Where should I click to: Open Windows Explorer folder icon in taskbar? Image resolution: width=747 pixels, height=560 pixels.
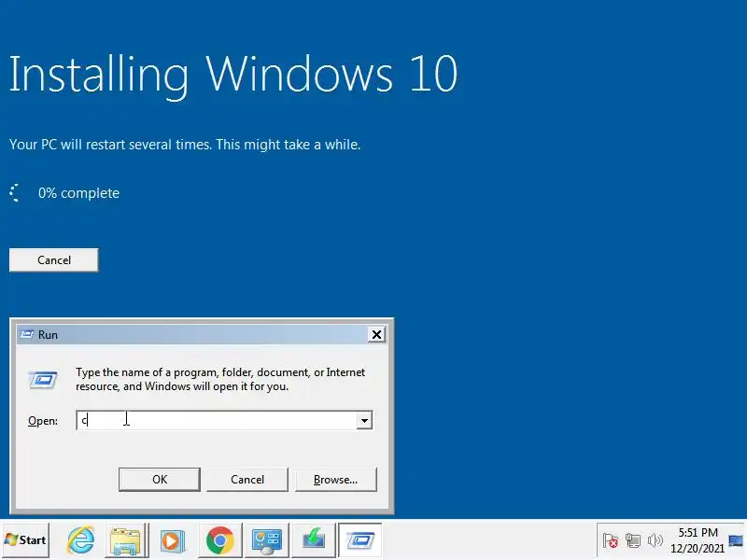point(125,540)
